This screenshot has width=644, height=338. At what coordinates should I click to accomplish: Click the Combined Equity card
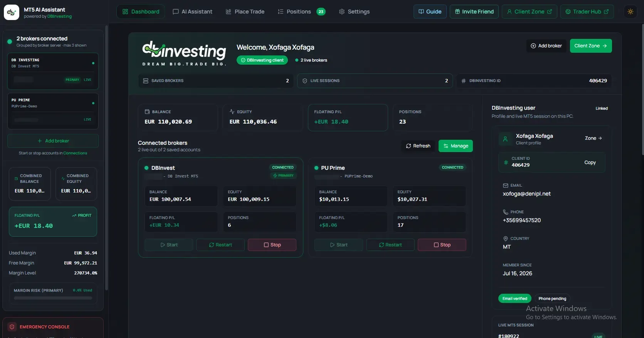tap(76, 184)
